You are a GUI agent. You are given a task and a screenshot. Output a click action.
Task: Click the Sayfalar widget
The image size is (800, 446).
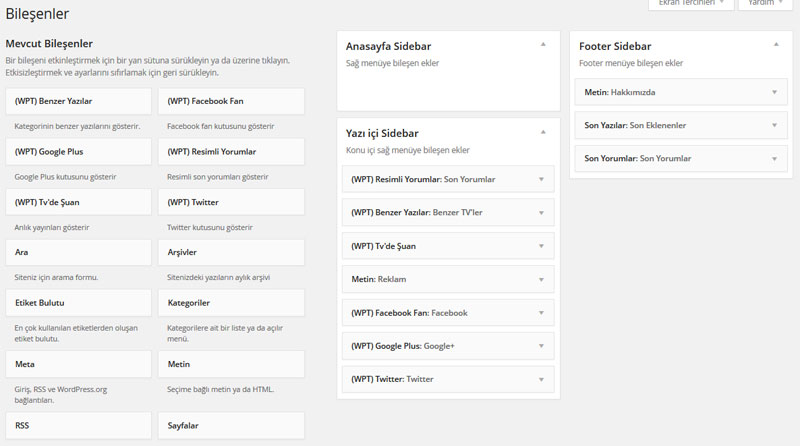click(231, 426)
